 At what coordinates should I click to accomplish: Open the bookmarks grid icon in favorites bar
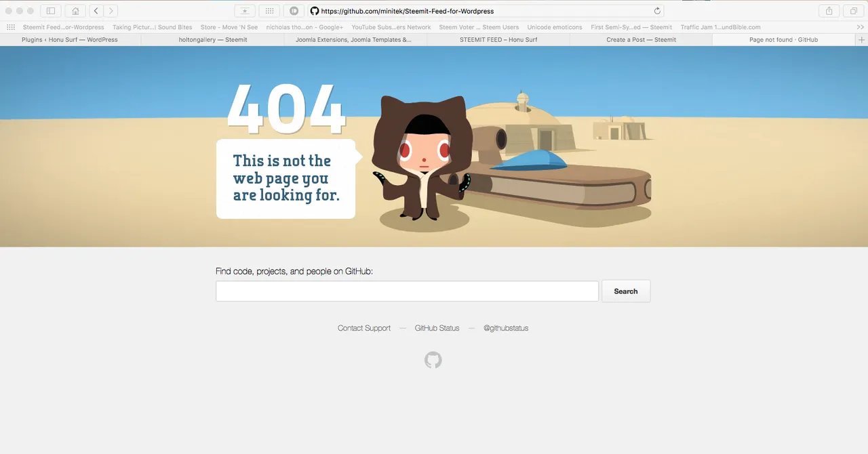point(11,27)
